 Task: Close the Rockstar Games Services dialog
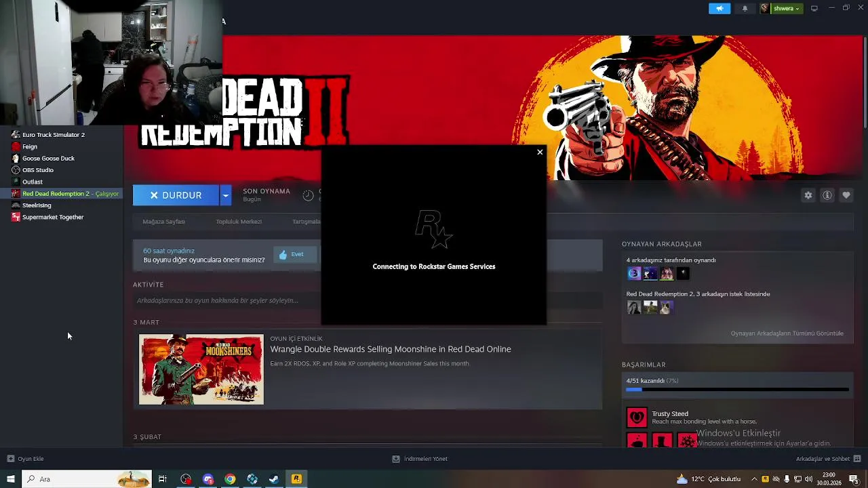[x=540, y=152]
